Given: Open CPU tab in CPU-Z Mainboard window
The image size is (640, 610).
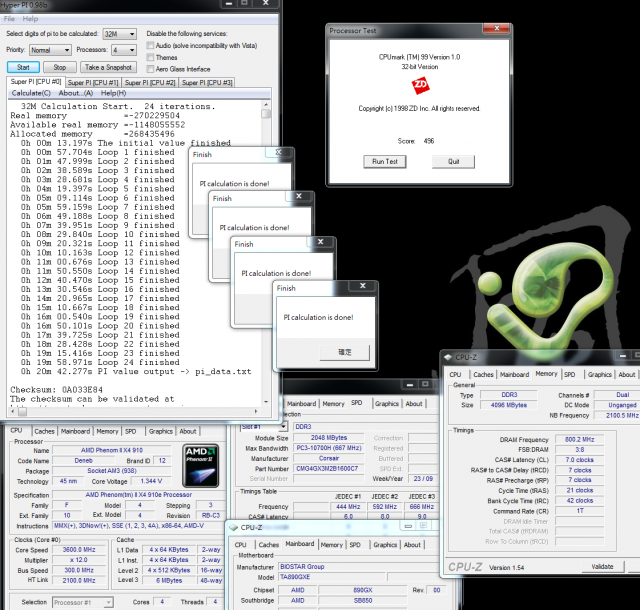Looking at the screenshot, I should 240,545.
